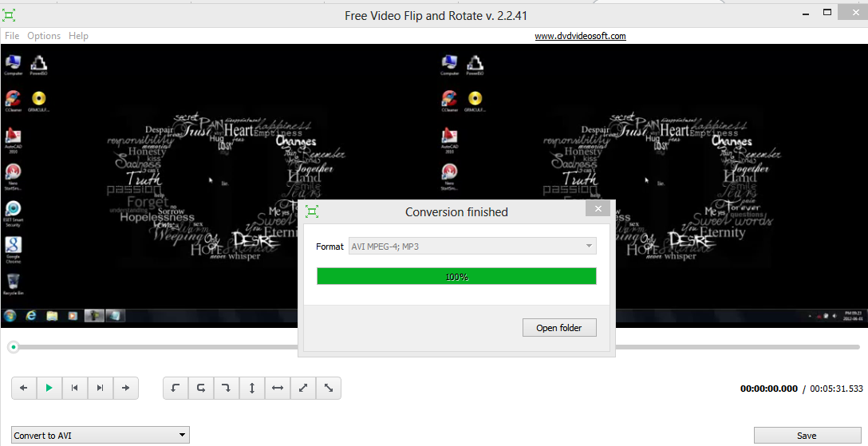This screenshot has height=446, width=868.
Task: Jump to the start with skip-to-beginning button
Action: [x=75, y=388]
